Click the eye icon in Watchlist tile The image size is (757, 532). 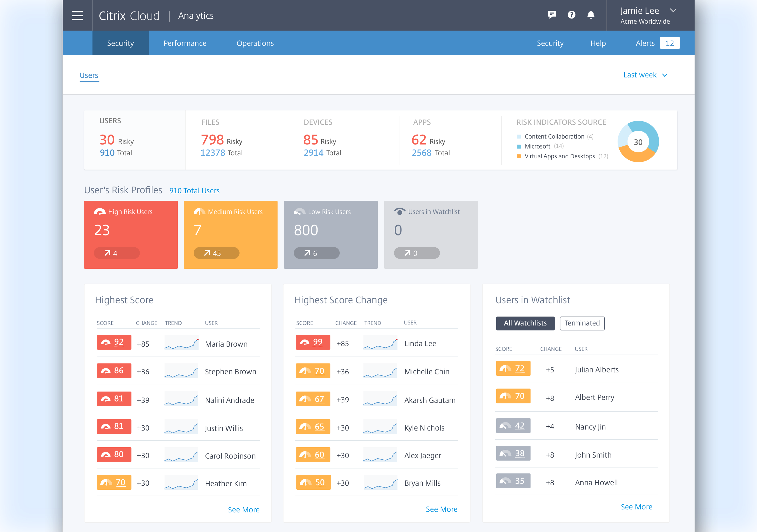click(x=400, y=212)
